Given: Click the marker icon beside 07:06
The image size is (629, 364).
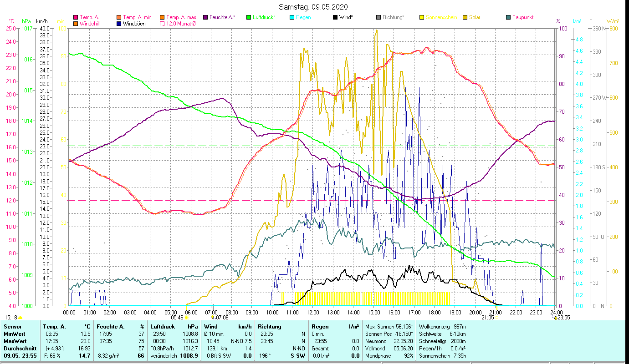Looking at the screenshot, I should [212, 318].
